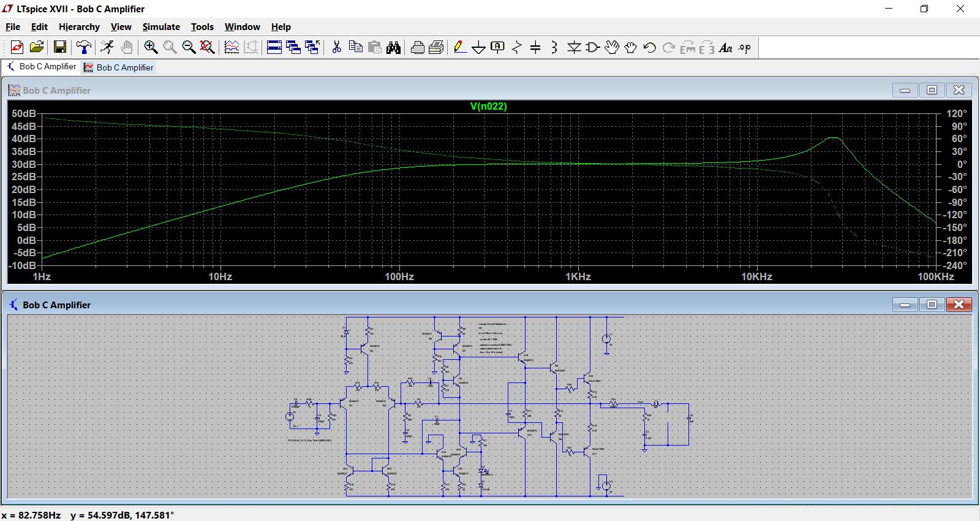980x521 pixels.
Task: Select the Text Aa tool
Action: [726, 47]
